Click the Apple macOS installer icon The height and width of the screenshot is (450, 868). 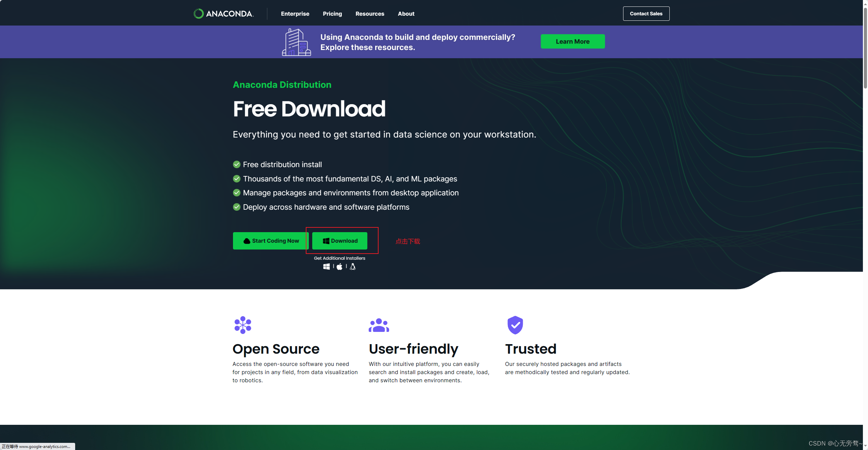point(339,266)
